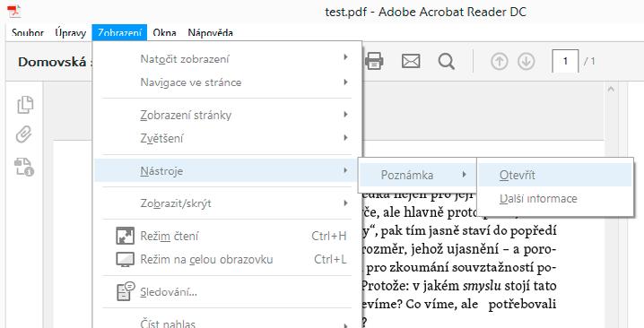Click the magnifier search icon
The image size is (644, 328).
pyautogui.click(x=446, y=62)
